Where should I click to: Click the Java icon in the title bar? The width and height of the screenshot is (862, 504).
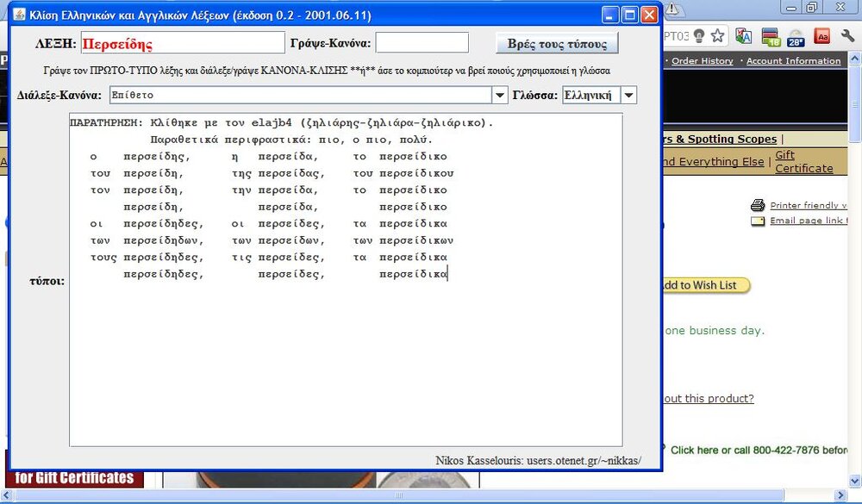click(18, 15)
